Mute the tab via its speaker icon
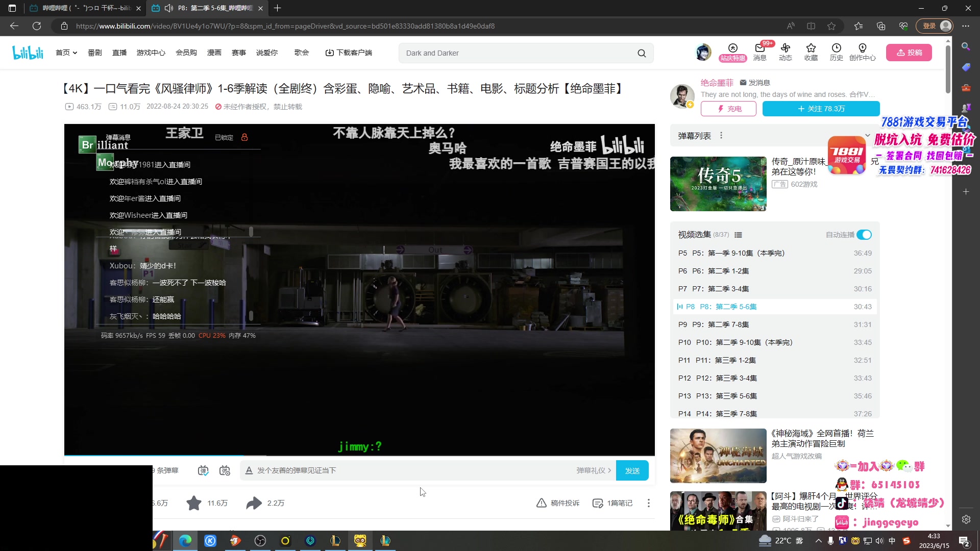The width and height of the screenshot is (980, 551). (169, 8)
